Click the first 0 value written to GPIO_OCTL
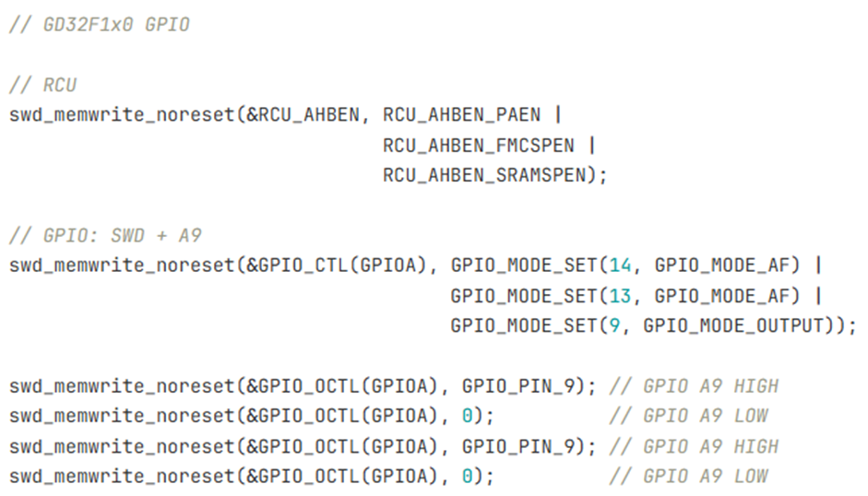This screenshot has width=868, height=496. [467, 416]
